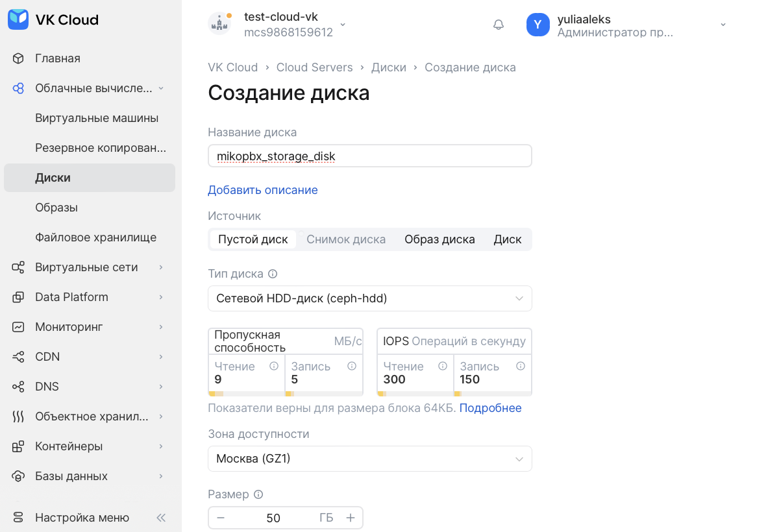
Task: Click info icon in IOPS Чтение cell
Action: [443, 366]
